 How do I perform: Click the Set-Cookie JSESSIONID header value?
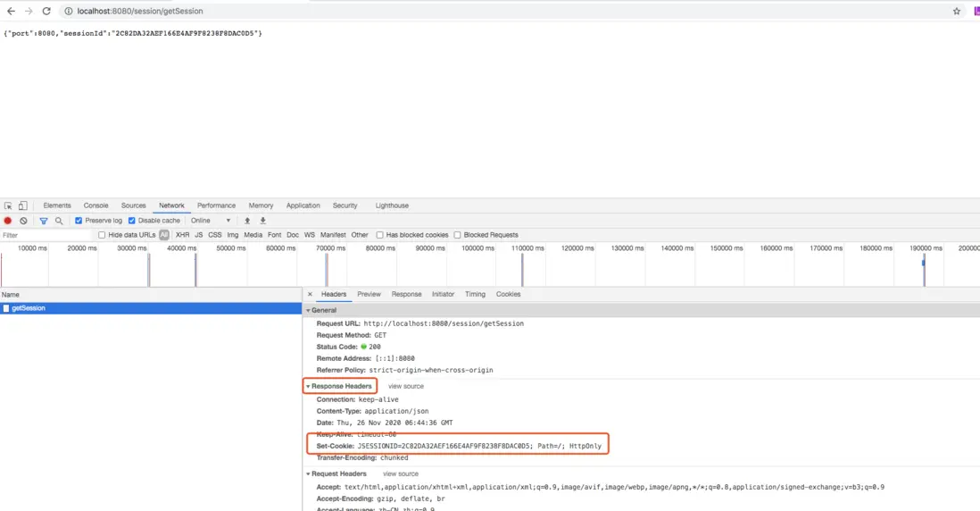click(479, 446)
